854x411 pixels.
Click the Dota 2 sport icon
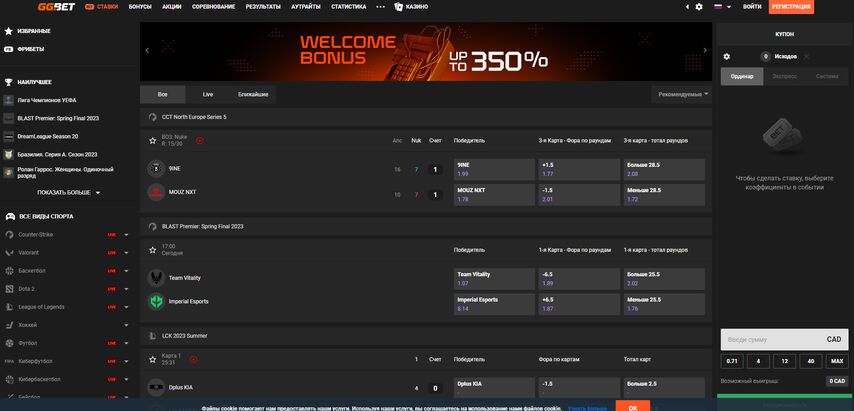9,289
